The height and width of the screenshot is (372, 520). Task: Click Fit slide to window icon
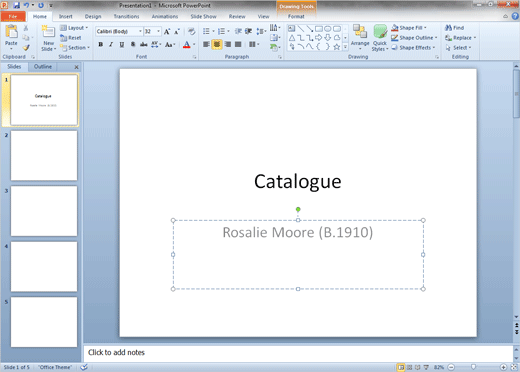[x=515, y=367]
